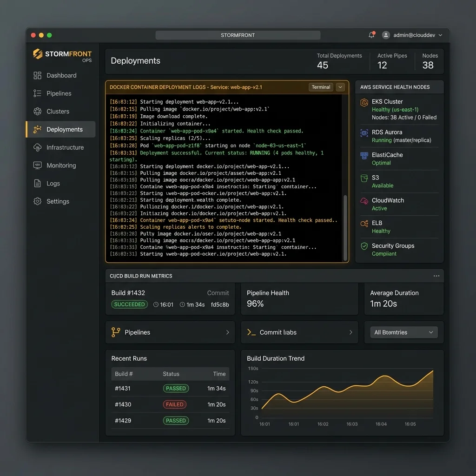Click the ElastiCache service icon

pyautogui.click(x=364, y=156)
